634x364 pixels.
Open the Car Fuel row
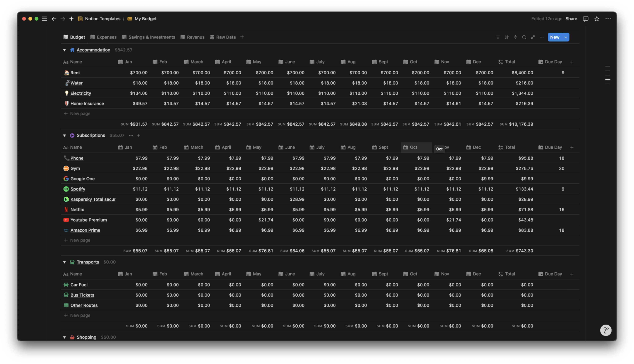pyautogui.click(x=79, y=285)
